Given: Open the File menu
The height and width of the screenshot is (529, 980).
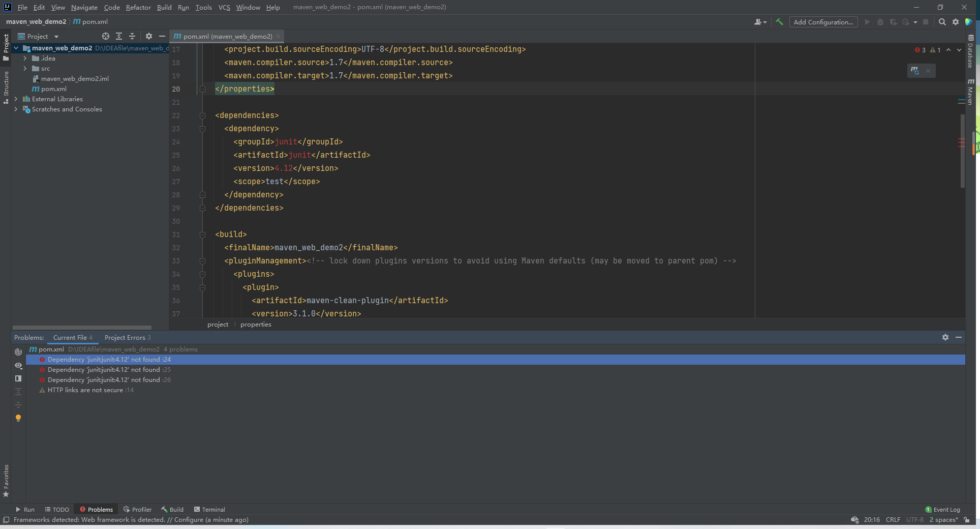Looking at the screenshot, I should pos(22,7).
